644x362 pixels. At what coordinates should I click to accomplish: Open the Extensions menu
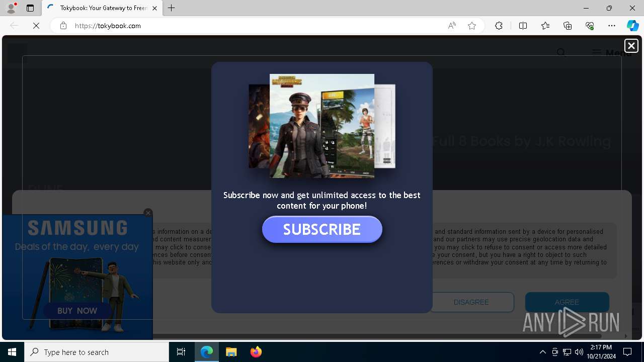499,26
